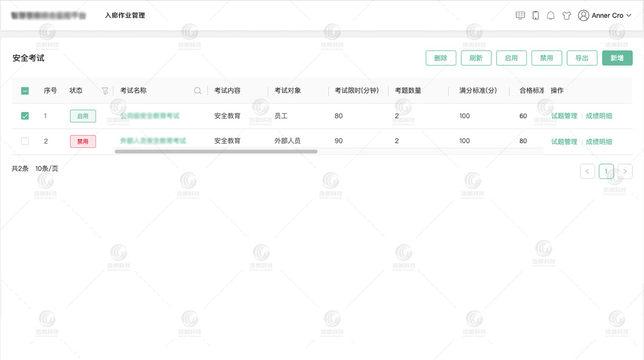Open notifications via the bell icon

point(550,15)
